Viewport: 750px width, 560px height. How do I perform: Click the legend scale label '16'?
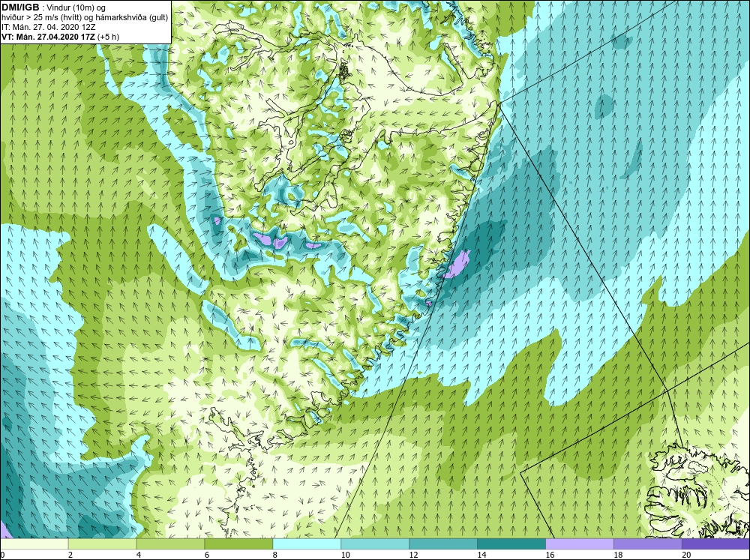(x=550, y=555)
